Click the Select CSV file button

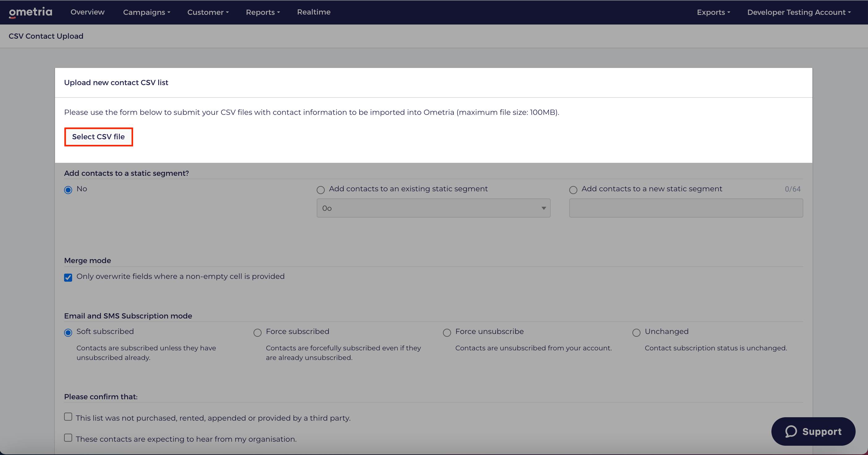[x=98, y=137]
